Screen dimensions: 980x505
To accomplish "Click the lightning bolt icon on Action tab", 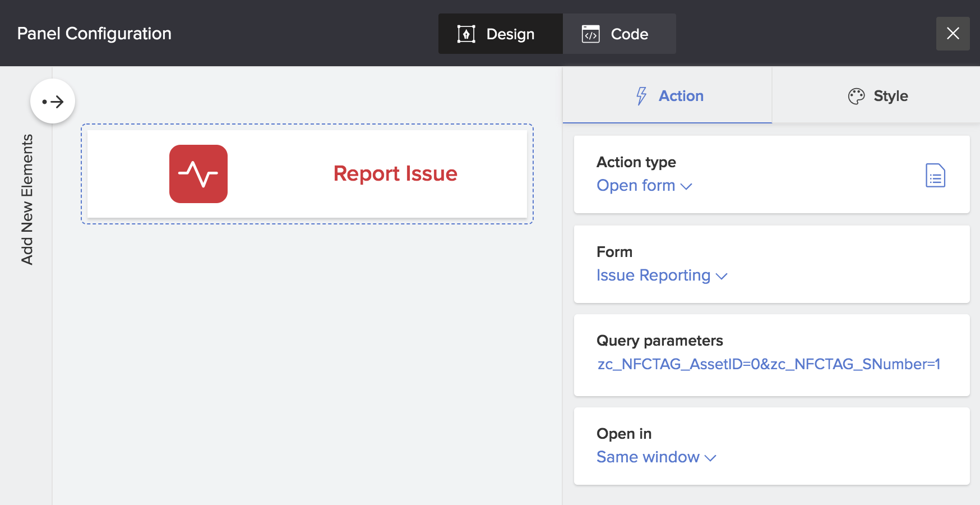I will tap(641, 96).
